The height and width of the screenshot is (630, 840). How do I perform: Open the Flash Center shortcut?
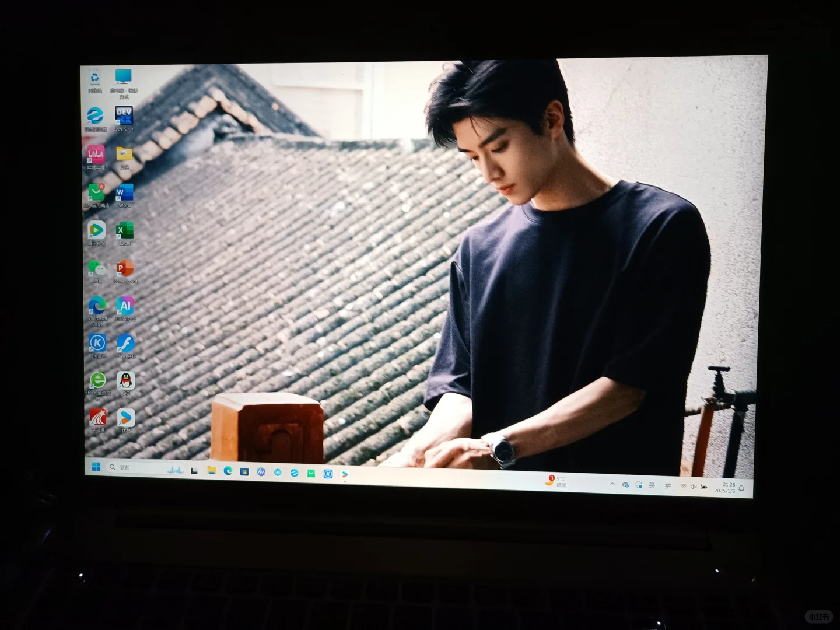coord(125,346)
